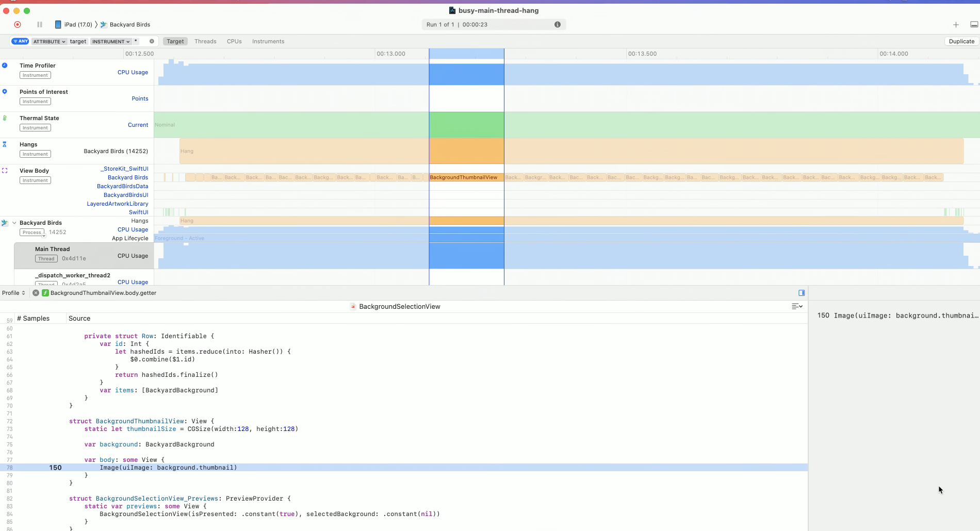980x531 pixels.
Task: Click the Thermal State thermometer icon
Action: 5,118
